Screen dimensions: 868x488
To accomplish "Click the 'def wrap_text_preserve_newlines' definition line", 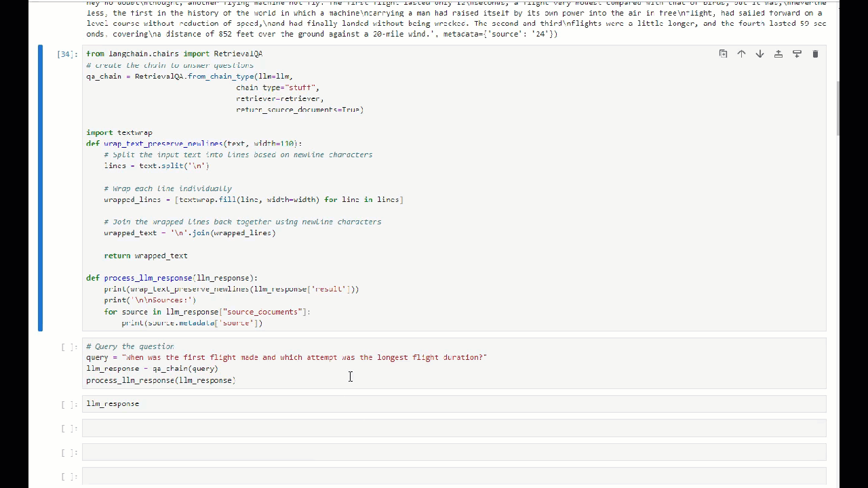I will pyautogui.click(x=194, y=144).
